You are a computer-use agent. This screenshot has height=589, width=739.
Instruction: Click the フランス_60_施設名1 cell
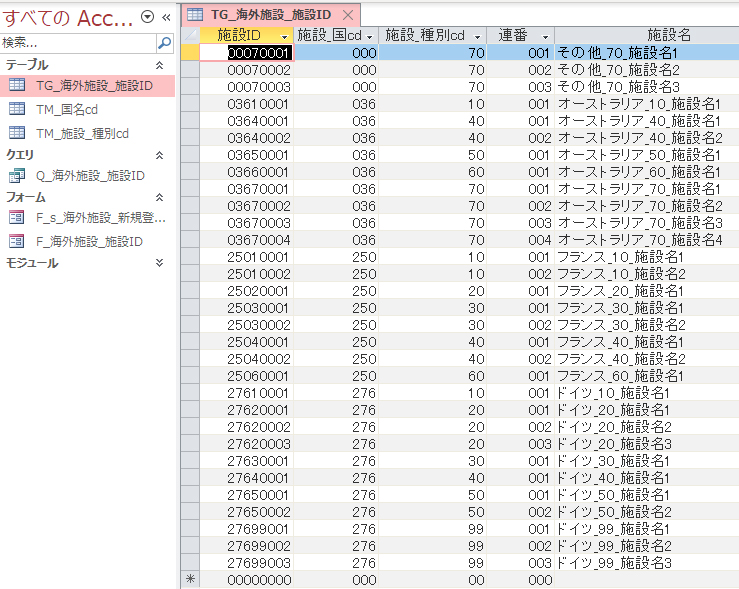click(x=640, y=376)
